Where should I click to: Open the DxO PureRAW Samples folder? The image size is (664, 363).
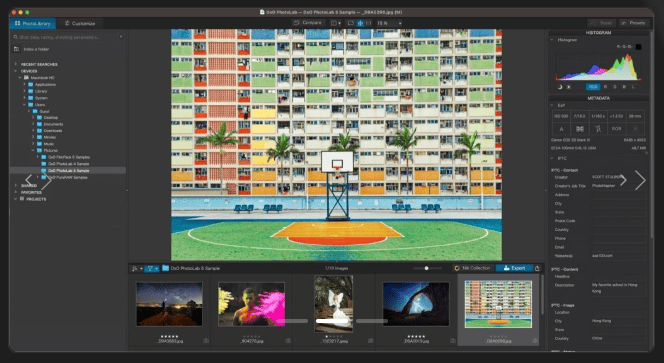pos(64,177)
